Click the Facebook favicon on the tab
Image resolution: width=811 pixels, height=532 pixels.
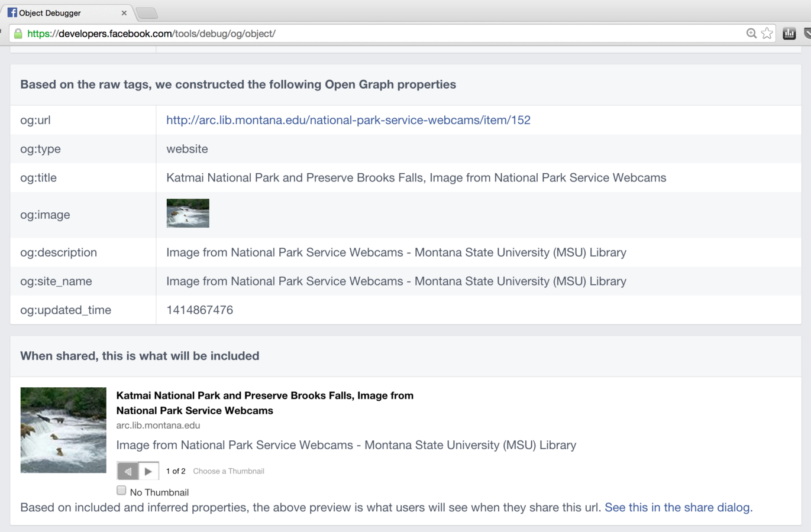(x=12, y=12)
